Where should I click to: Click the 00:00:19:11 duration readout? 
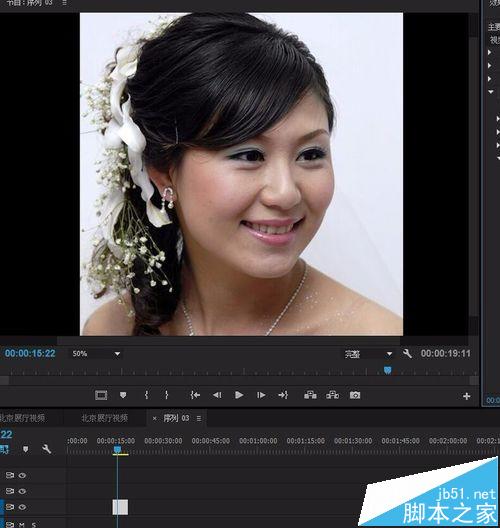tap(445, 354)
